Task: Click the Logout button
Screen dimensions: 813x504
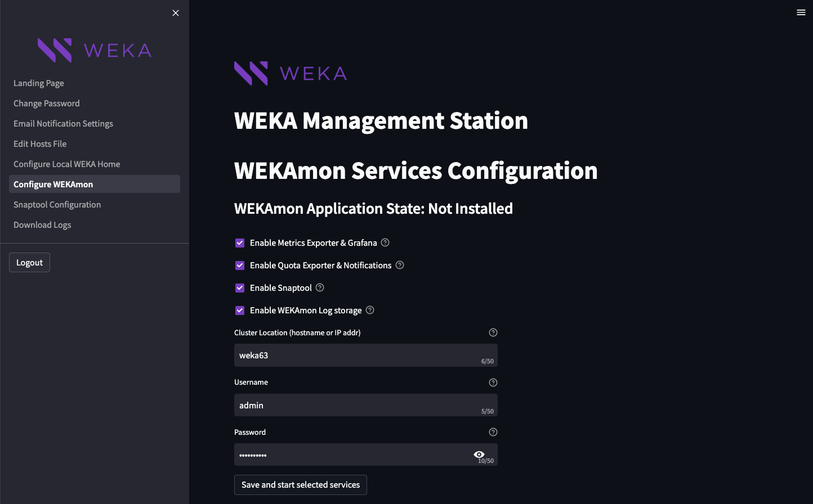Action: (x=29, y=263)
